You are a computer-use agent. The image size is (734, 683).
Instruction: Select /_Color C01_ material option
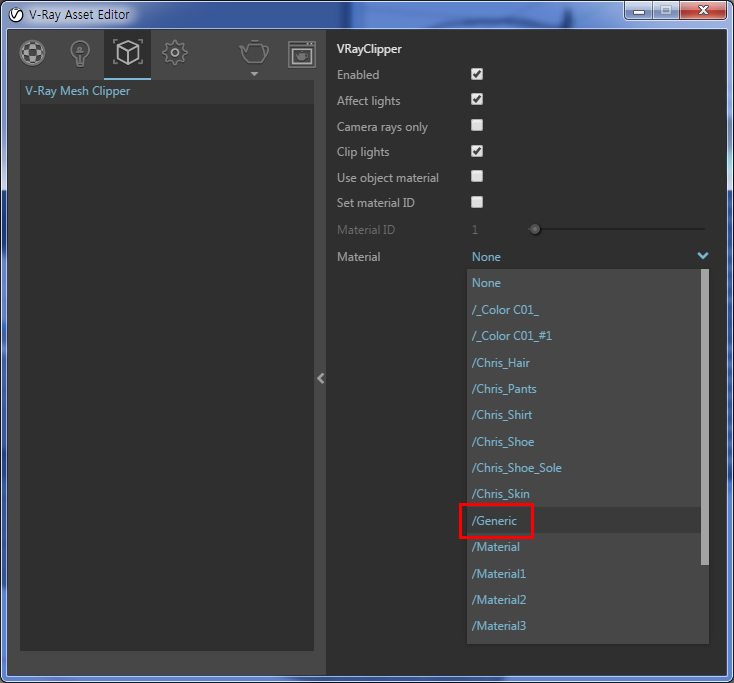point(583,310)
